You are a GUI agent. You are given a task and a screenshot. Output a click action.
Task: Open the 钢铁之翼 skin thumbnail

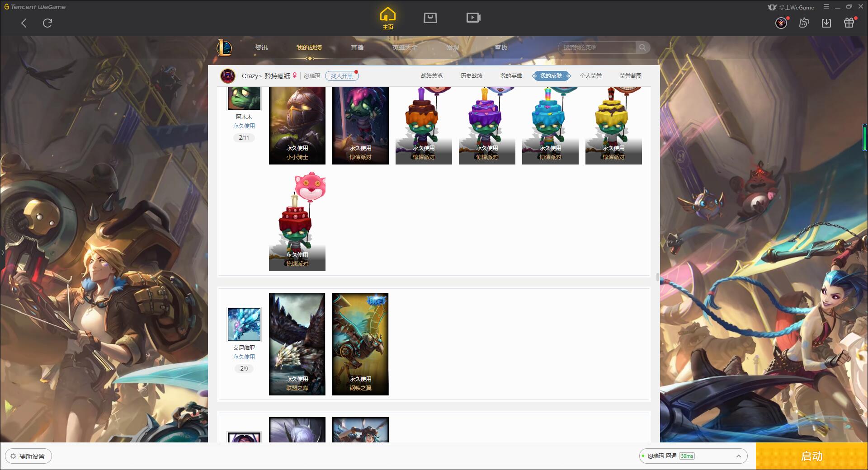coord(360,344)
